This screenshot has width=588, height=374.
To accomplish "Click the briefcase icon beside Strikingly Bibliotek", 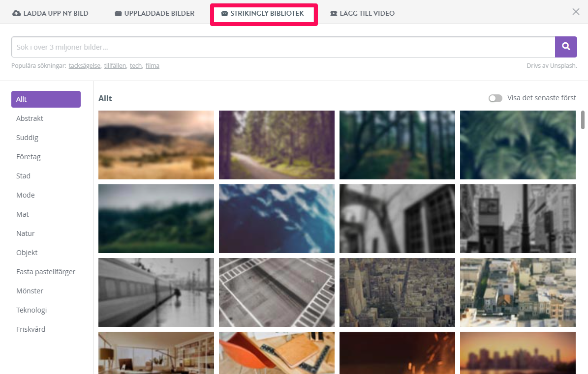I will pyautogui.click(x=225, y=13).
